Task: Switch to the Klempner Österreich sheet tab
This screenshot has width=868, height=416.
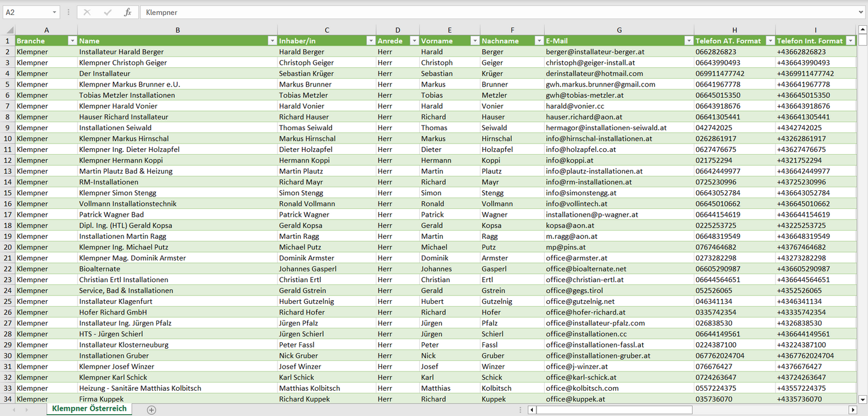Action: click(x=89, y=409)
